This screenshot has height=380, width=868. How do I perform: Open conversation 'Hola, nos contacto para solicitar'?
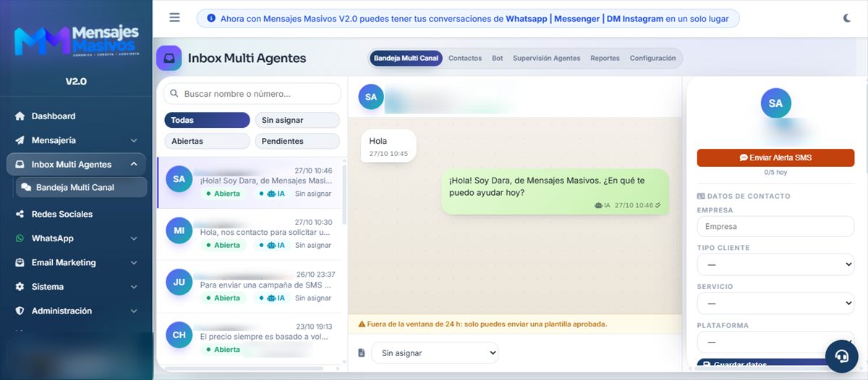click(250, 235)
